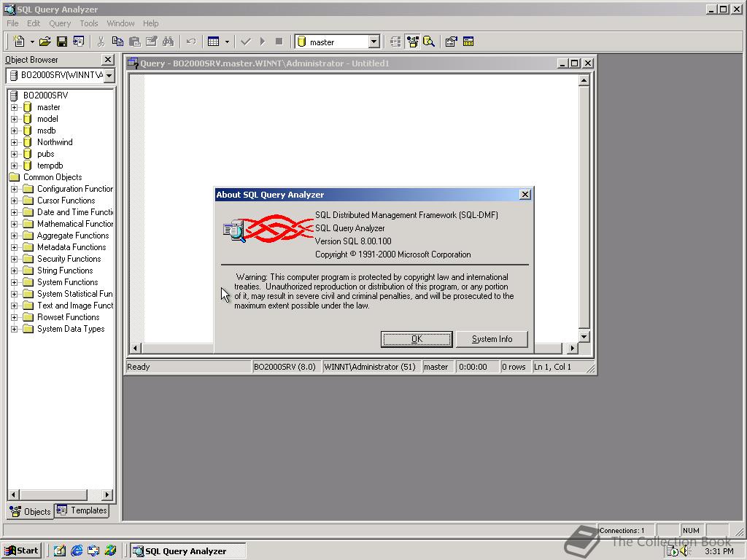Click the Object Browser horizontal scrollbar thumb

[x=53, y=495]
